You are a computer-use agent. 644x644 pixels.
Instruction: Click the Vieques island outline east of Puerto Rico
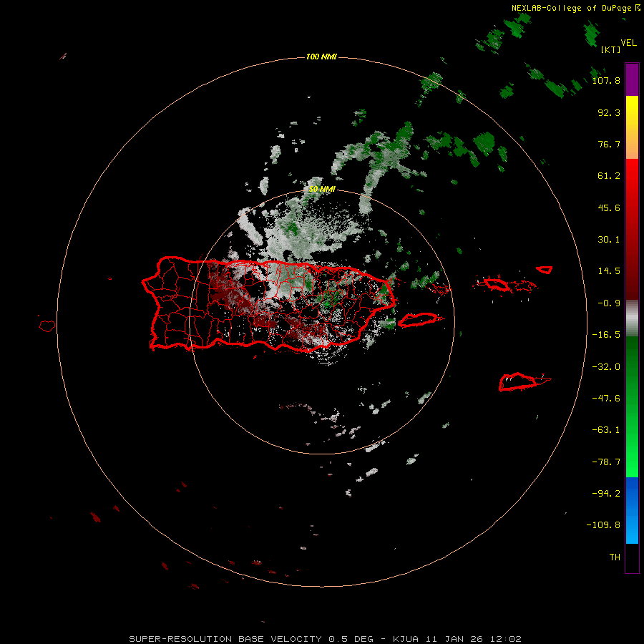[x=419, y=320]
